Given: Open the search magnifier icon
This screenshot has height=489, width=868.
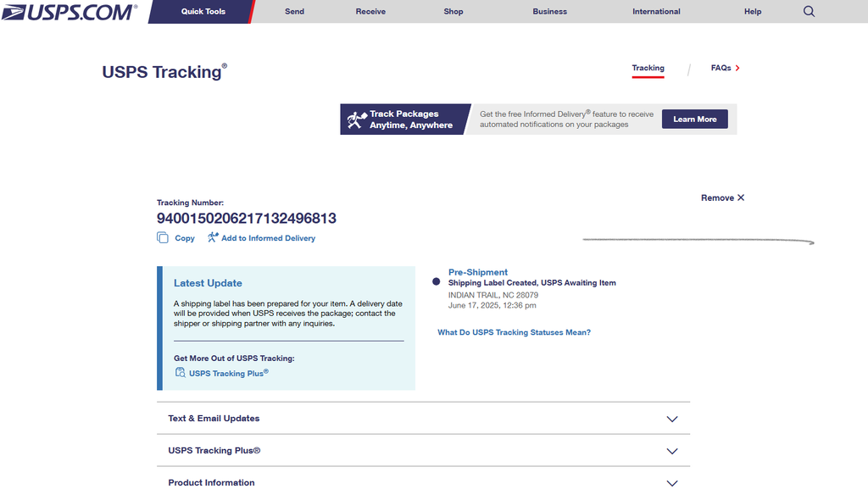Looking at the screenshot, I should (x=809, y=11).
